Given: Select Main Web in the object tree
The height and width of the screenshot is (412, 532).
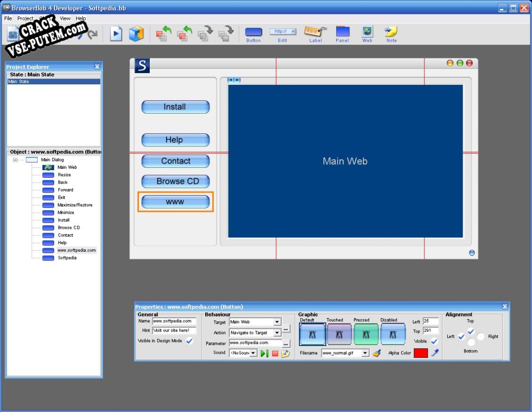Looking at the screenshot, I should click(67, 167).
